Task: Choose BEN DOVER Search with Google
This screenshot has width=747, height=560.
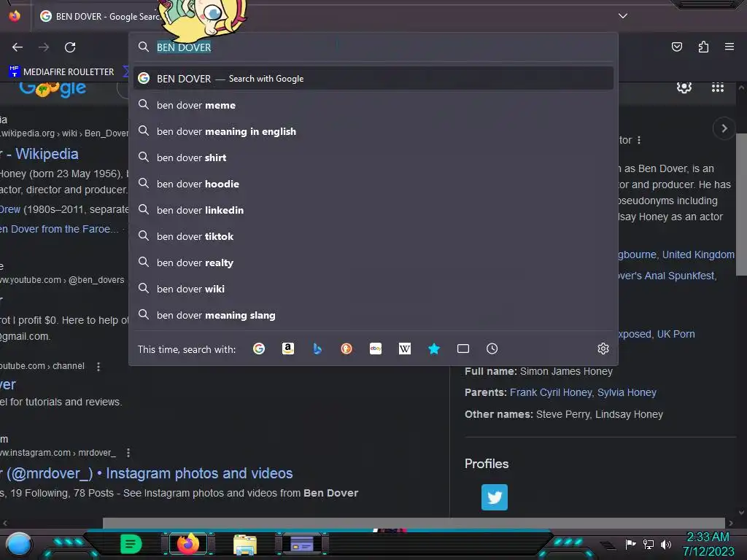Action: point(374,79)
